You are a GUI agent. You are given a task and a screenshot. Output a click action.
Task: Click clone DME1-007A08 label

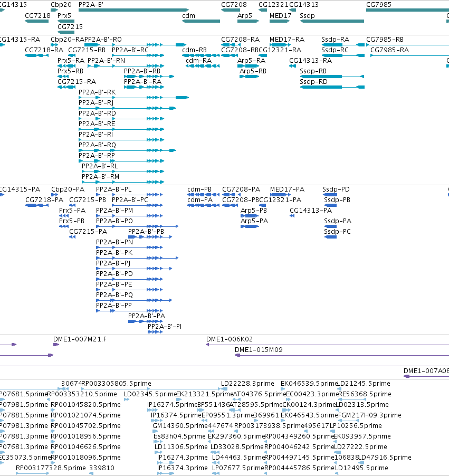click(426, 370)
